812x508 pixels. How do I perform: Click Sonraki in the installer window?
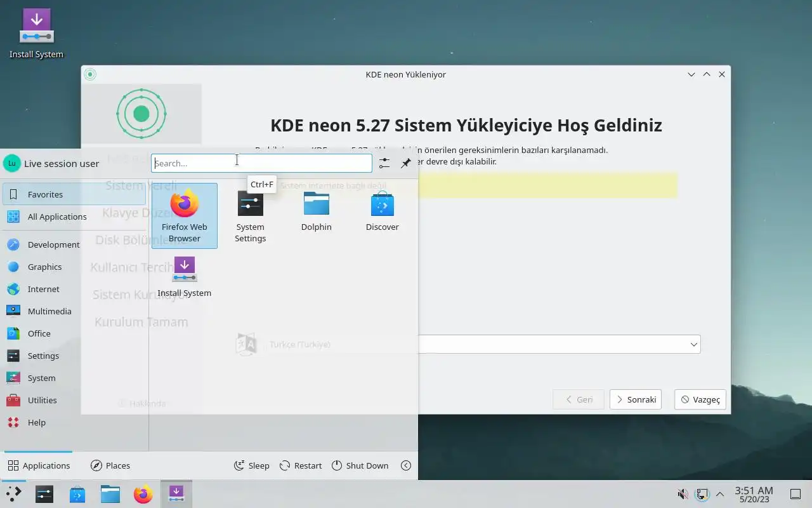[x=636, y=399]
